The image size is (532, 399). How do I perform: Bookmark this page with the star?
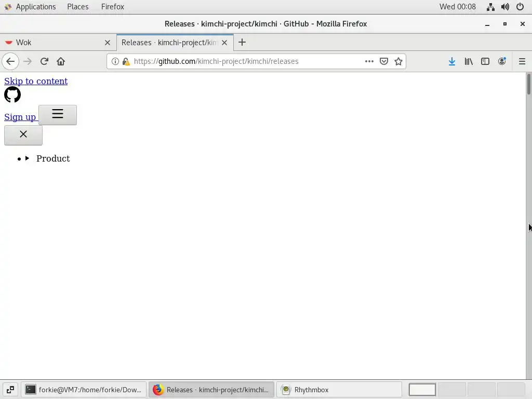[398, 61]
